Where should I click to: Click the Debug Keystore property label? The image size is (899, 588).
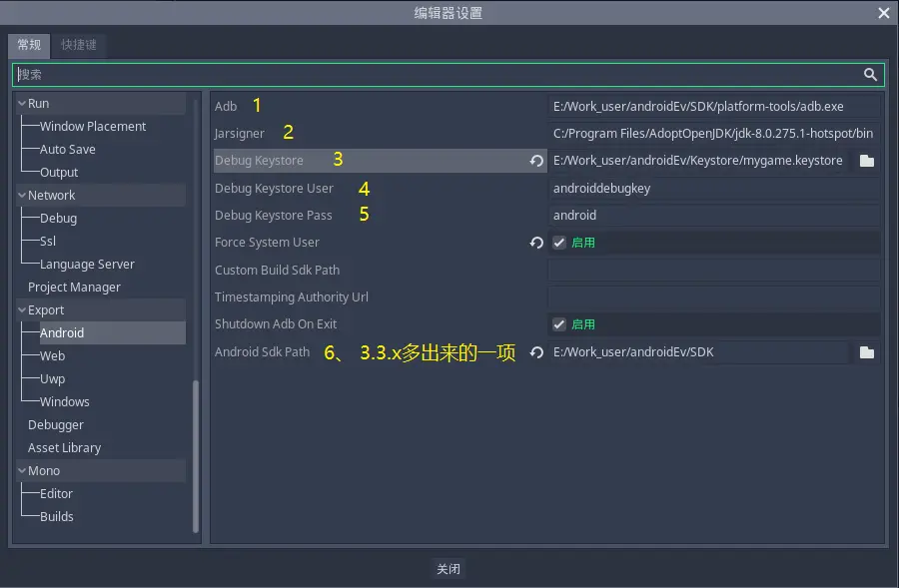(x=259, y=161)
